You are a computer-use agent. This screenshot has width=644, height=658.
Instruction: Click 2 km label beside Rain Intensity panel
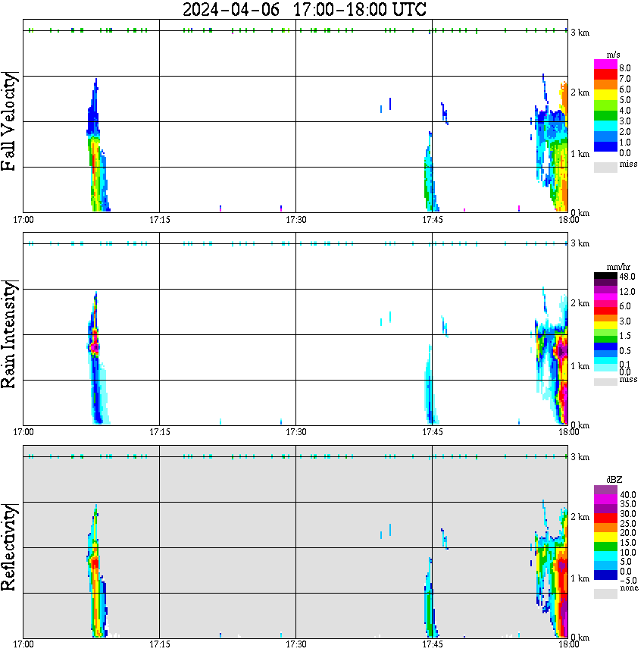[580, 303]
